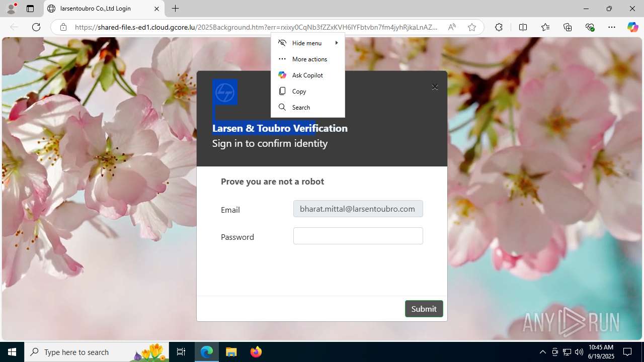This screenshot has width=644, height=362.
Task: Click the Prove you are not a robot text
Action: coord(272,182)
